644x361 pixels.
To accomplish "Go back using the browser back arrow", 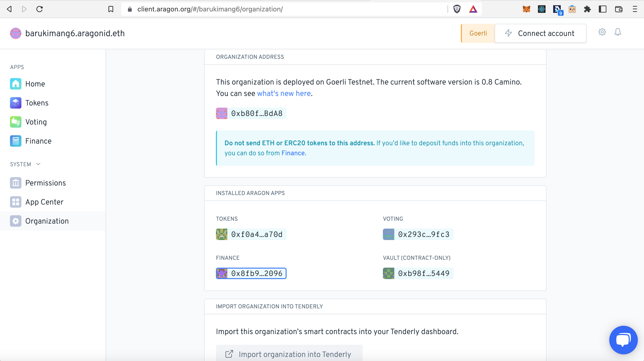I will (9, 9).
